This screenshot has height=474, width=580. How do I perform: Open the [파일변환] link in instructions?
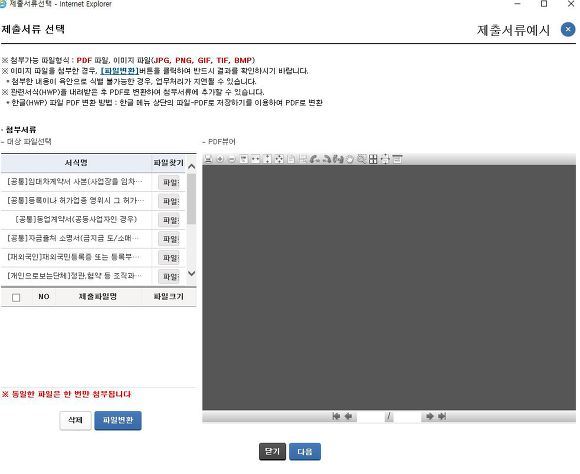click(119, 71)
